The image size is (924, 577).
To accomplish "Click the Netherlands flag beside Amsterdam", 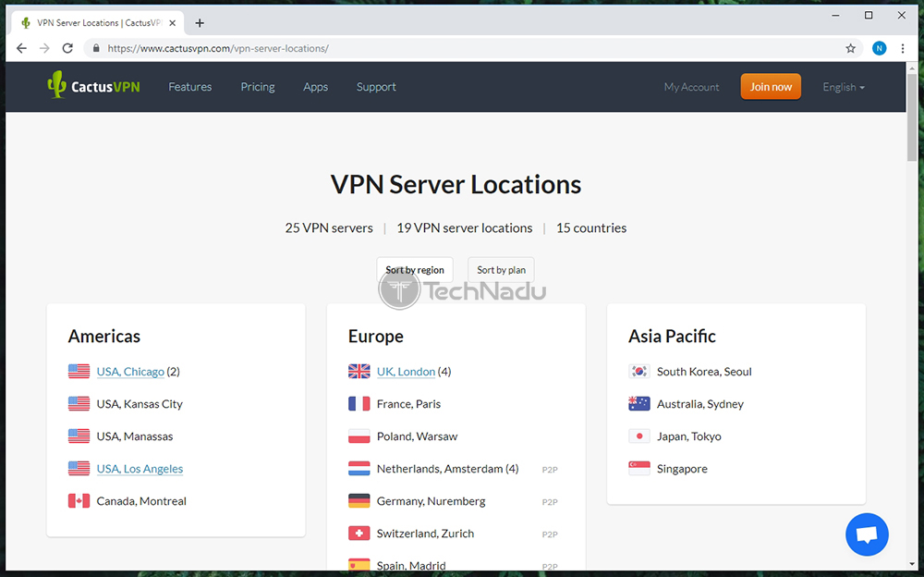I will 359,469.
